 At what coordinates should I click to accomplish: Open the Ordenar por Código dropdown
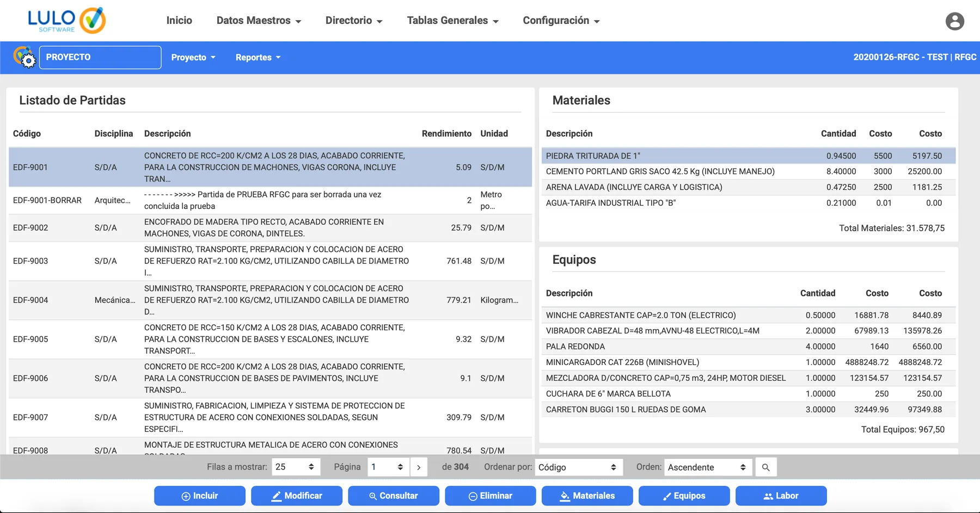click(578, 467)
